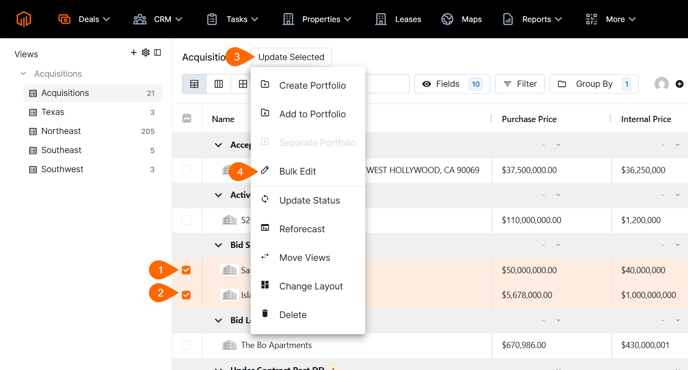Image resolution: width=688 pixels, height=370 pixels.
Task: Click the Bulk Edit pencil icon
Action: pyautogui.click(x=265, y=170)
